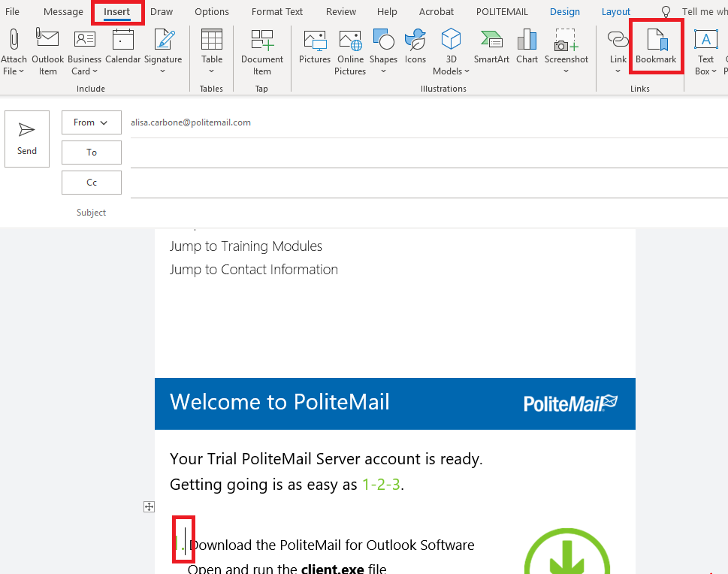Viewport: 728px width, 574px height.
Task: Insert a Document Item
Action: (x=262, y=52)
